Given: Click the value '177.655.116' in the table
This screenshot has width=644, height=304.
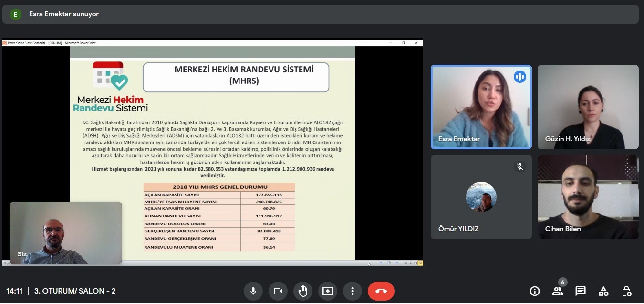Looking at the screenshot, I should [269, 195].
